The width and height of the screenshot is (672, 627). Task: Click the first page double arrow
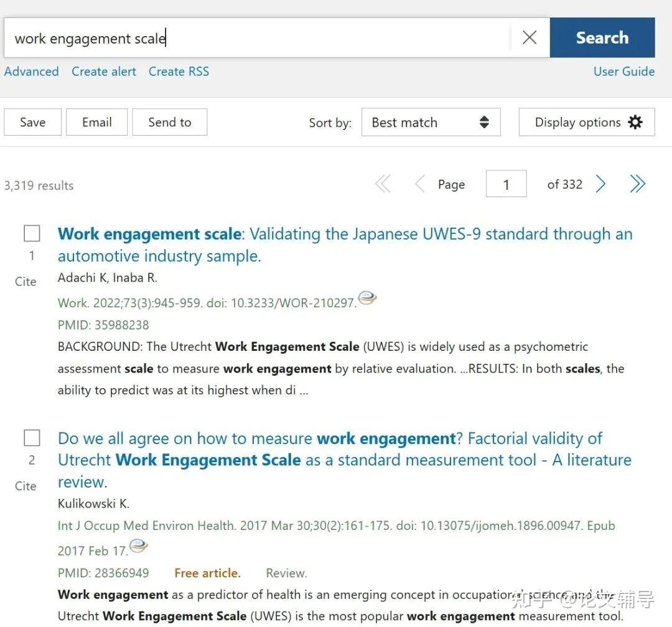[x=383, y=184]
